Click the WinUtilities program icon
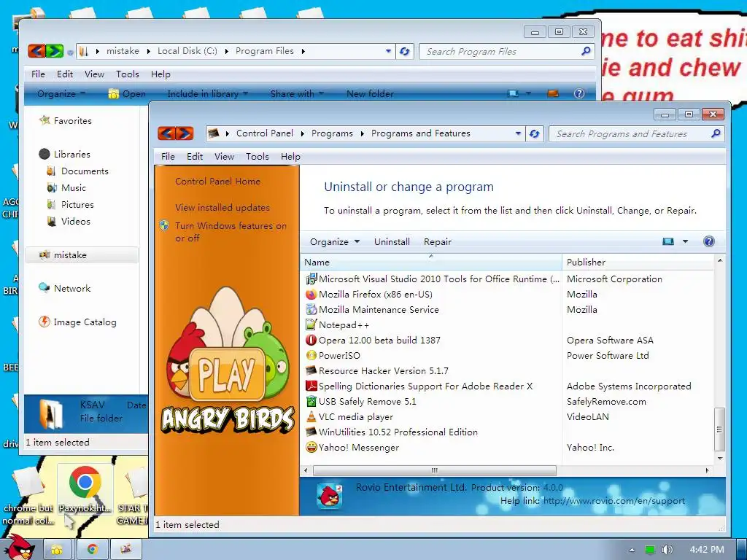The height and width of the screenshot is (560, 747). pos(311,432)
